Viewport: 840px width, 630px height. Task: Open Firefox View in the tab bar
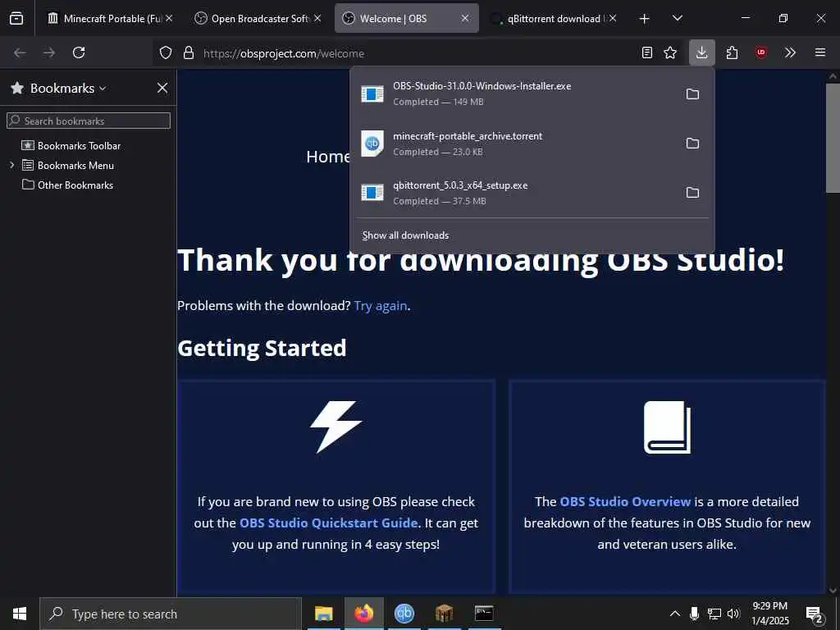(16, 18)
